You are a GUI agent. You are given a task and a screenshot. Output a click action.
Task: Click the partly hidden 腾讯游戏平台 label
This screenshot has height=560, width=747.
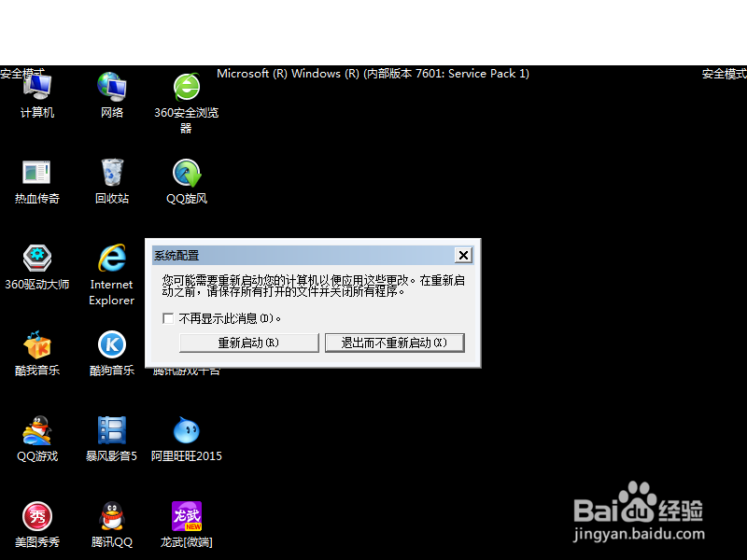186,371
